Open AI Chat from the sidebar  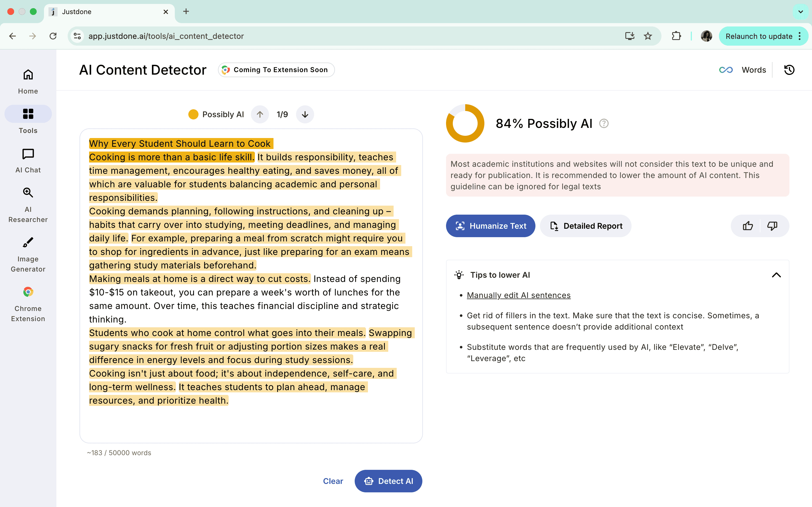click(28, 160)
